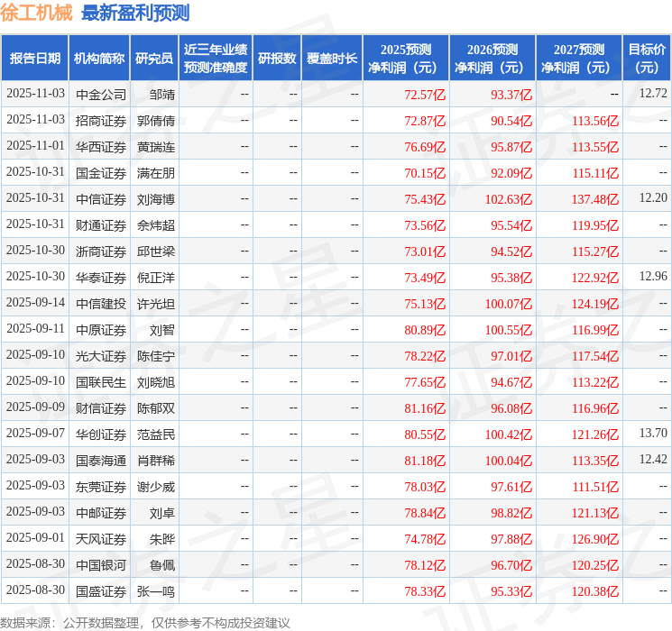
Task: Select the 研报数 column header
Action: [x=277, y=59]
